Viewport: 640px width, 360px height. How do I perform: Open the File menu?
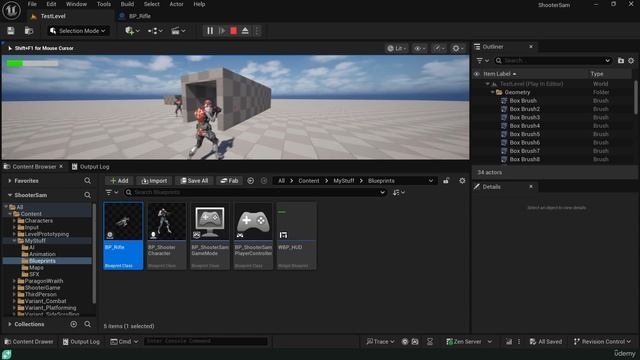click(32, 4)
